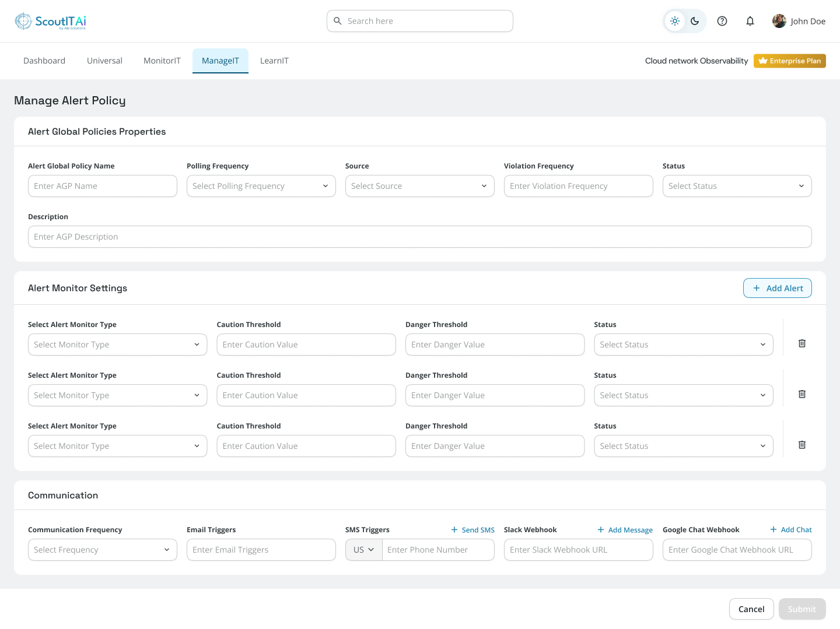Delete the second alert monitor row

coord(802,394)
